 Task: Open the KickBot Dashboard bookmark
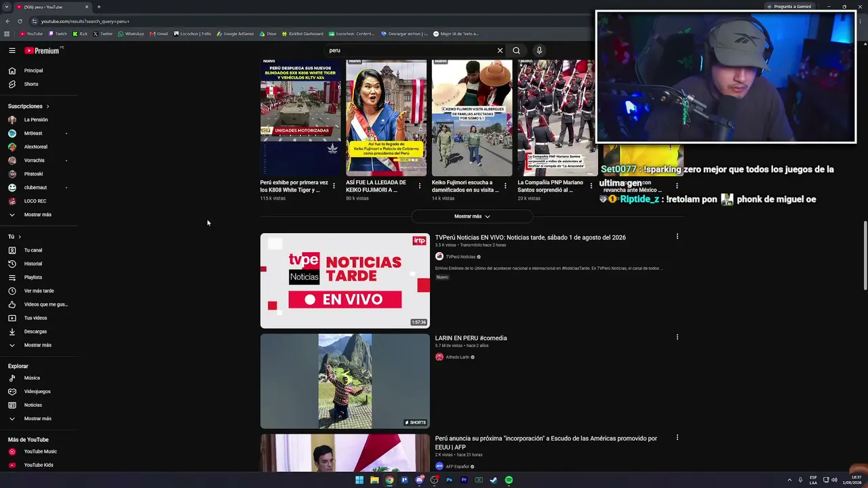pos(302,34)
